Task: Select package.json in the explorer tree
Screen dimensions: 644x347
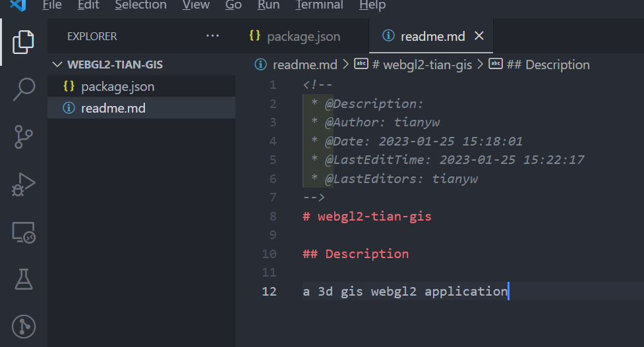Action: coord(141,86)
